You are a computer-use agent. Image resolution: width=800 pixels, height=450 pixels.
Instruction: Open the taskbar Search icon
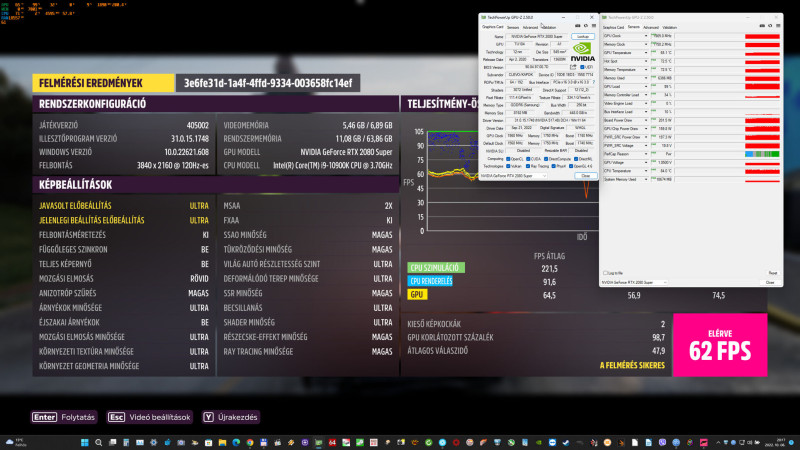(x=98, y=442)
